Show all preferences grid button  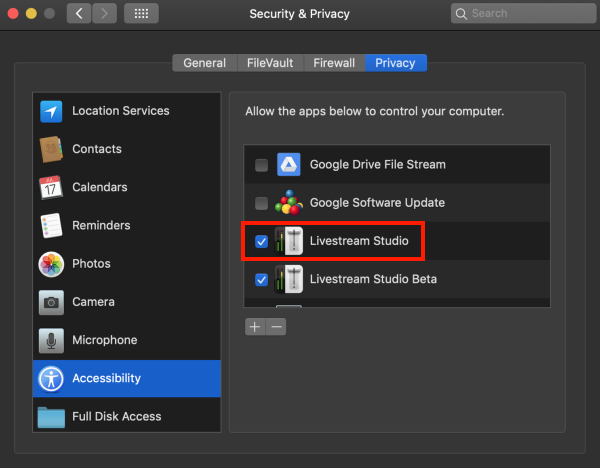click(141, 13)
